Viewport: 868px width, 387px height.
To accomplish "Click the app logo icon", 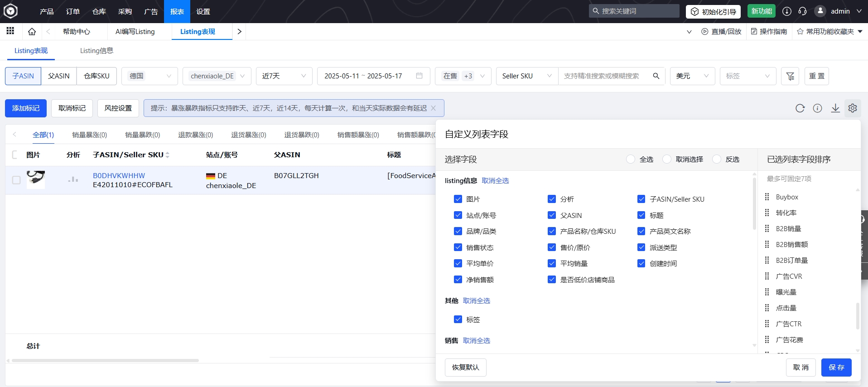I will coord(10,11).
